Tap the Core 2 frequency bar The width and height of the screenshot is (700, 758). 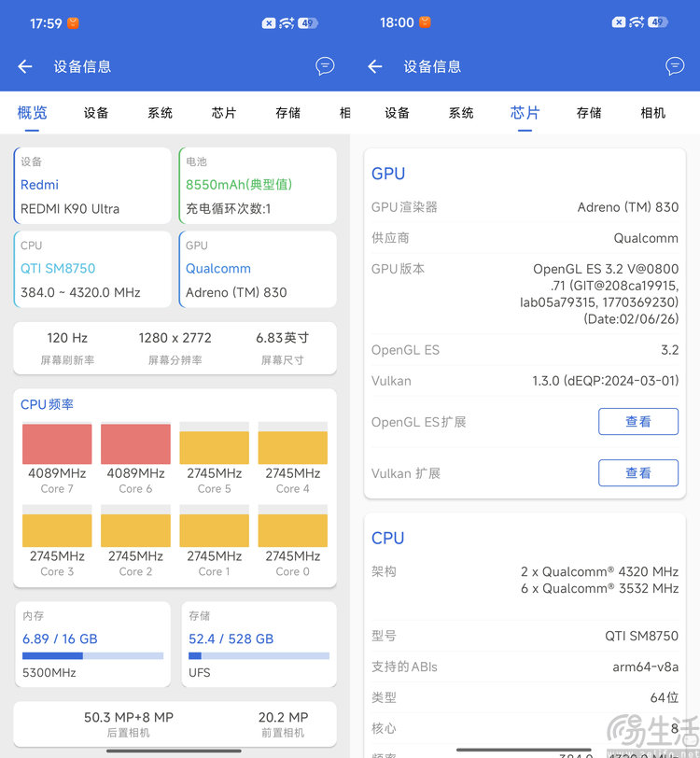click(136, 526)
